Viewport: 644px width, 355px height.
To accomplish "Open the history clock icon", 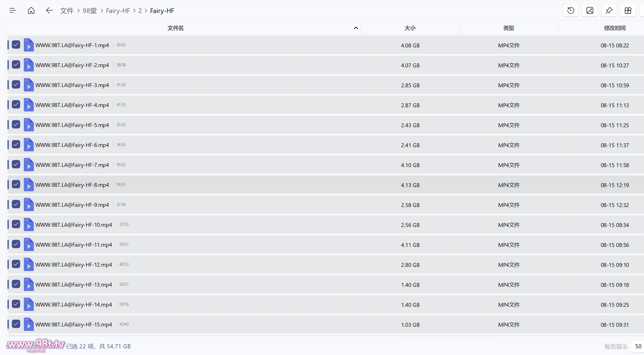I will pos(571,11).
